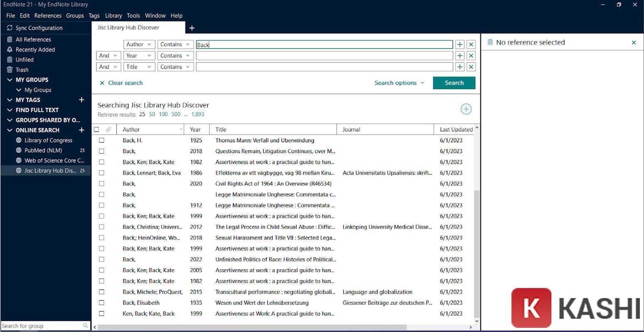Image resolution: width=644 pixels, height=332 pixels.
Task: Check the Civil Rights Act 2020 reference
Action: point(101,183)
